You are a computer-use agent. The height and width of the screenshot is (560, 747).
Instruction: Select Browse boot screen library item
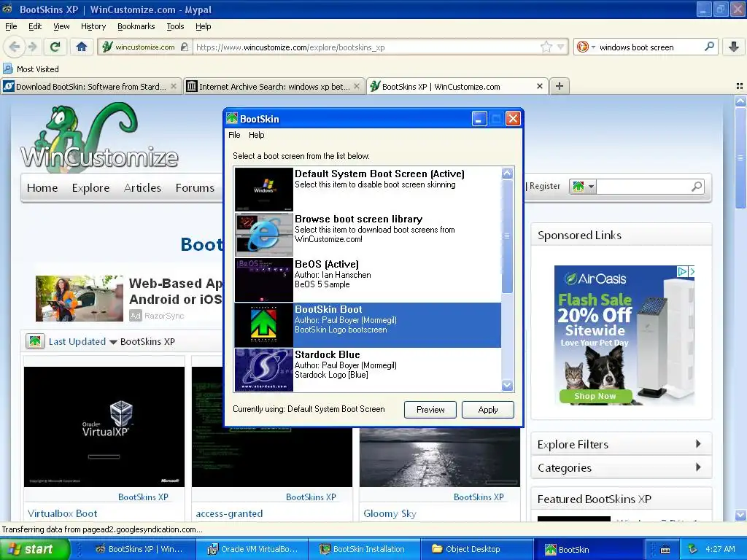pyautogui.click(x=368, y=234)
